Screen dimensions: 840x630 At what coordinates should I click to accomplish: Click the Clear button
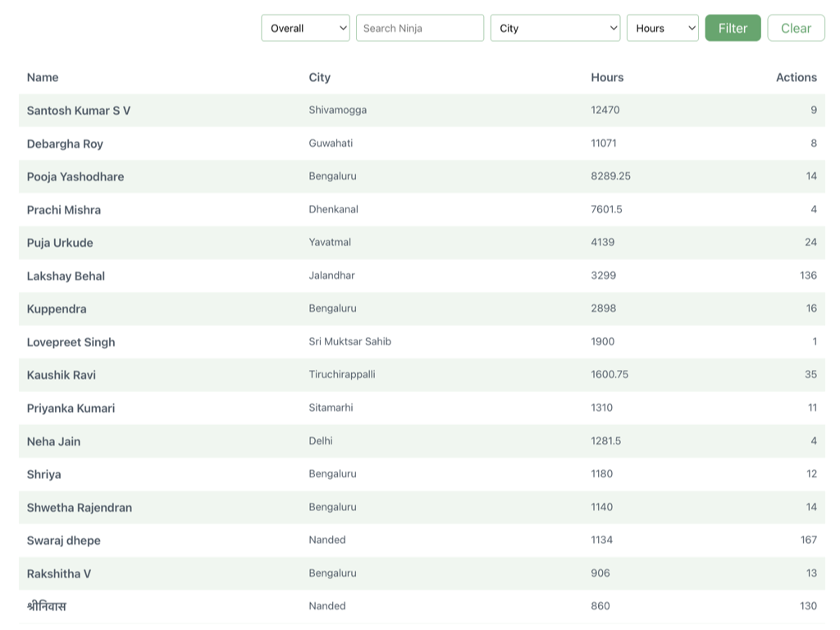[795, 28]
